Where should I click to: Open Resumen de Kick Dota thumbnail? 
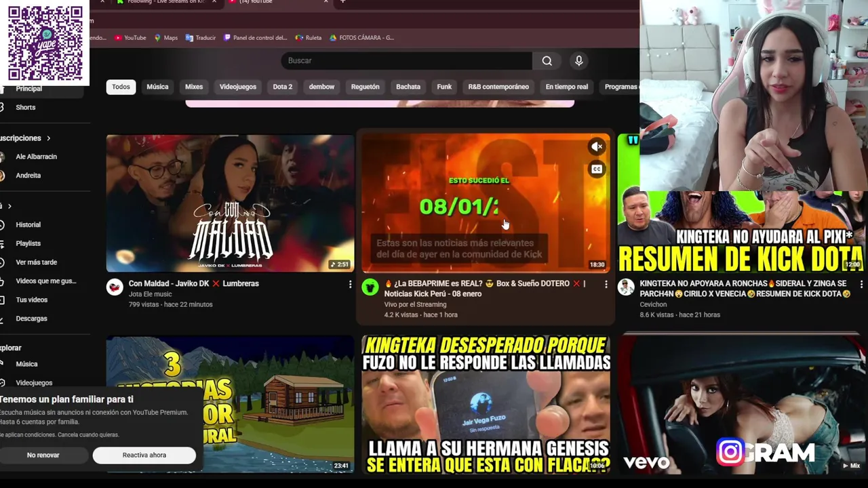[743, 232]
